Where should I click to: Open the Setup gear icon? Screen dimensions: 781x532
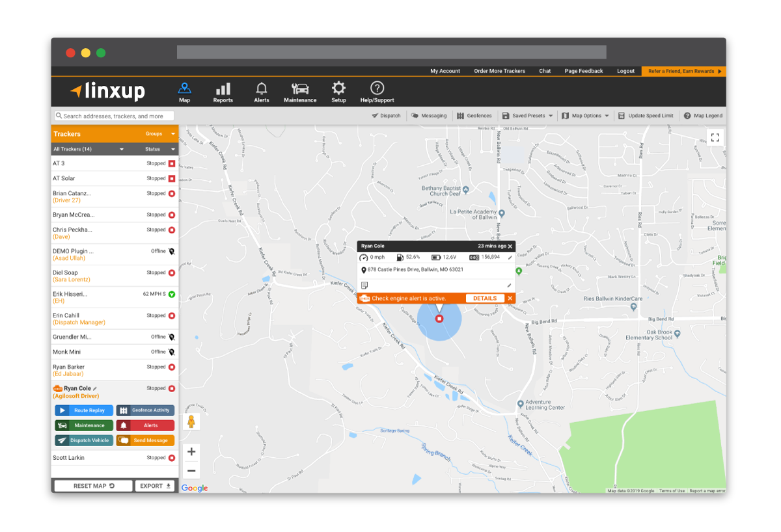click(338, 88)
